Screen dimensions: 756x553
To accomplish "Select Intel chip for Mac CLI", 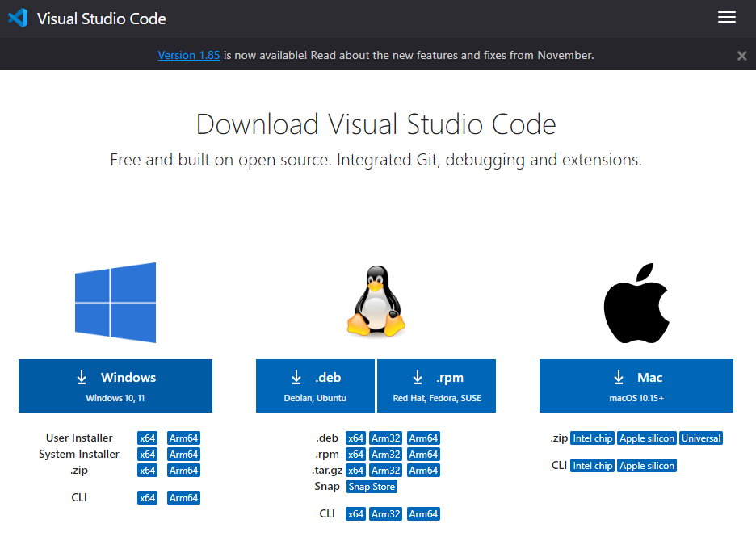I will click(593, 465).
